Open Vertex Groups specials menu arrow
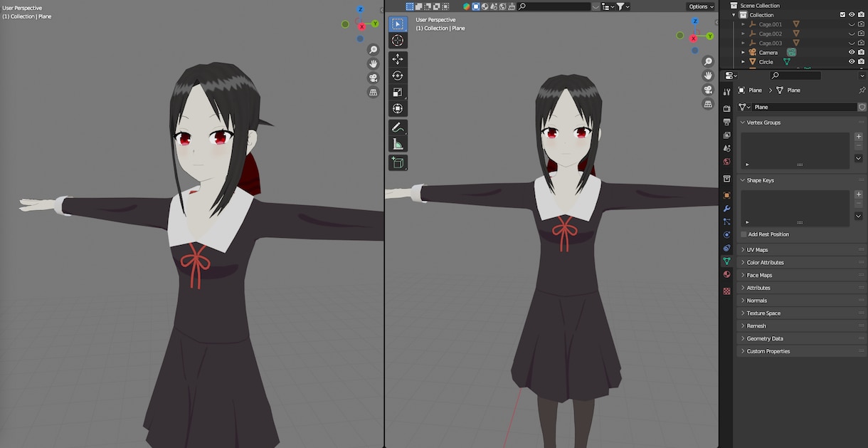Viewport: 868px width, 448px height. [x=859, y=159]
